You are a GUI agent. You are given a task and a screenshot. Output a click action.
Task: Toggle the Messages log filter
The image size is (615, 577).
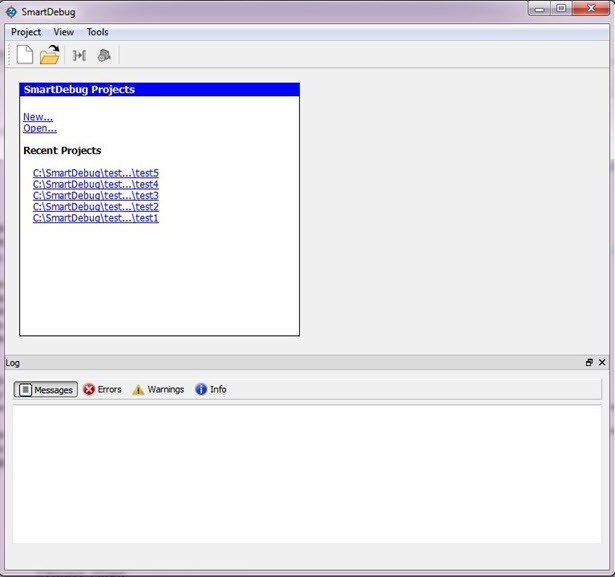tap(46, 389)
